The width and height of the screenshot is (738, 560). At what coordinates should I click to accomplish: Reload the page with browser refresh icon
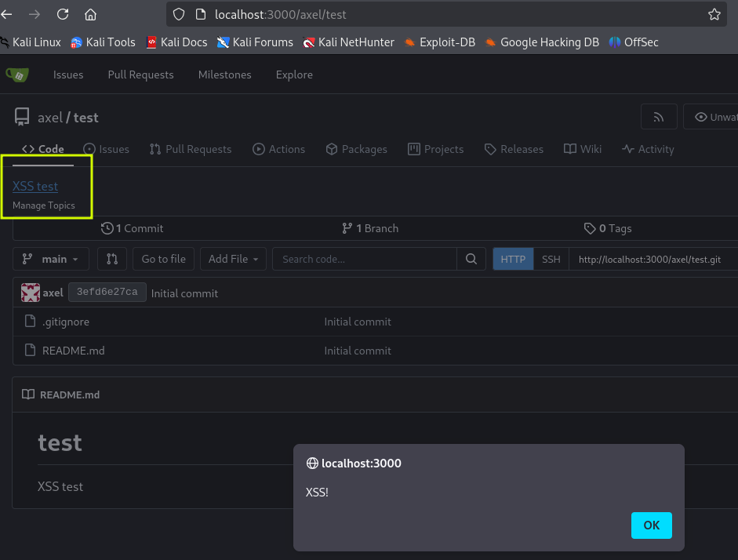(x=63, y=14)
